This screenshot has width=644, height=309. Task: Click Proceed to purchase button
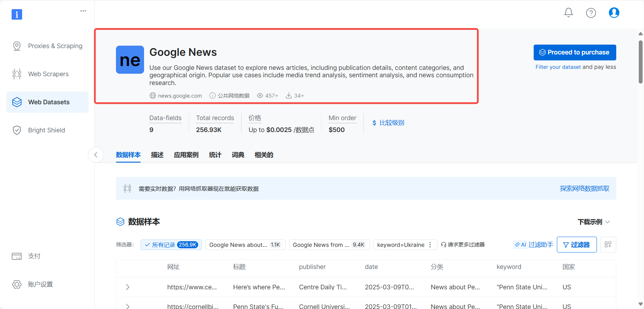575,52
